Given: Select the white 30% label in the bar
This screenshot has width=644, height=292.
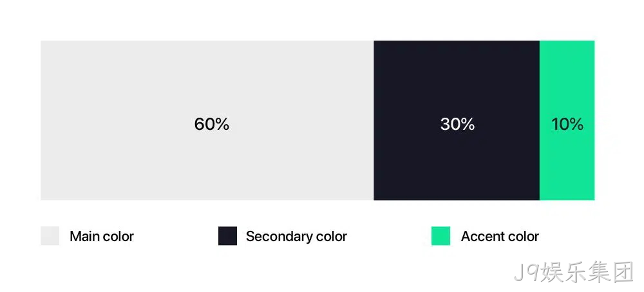Looking at the screenshot, I should 457,124.
